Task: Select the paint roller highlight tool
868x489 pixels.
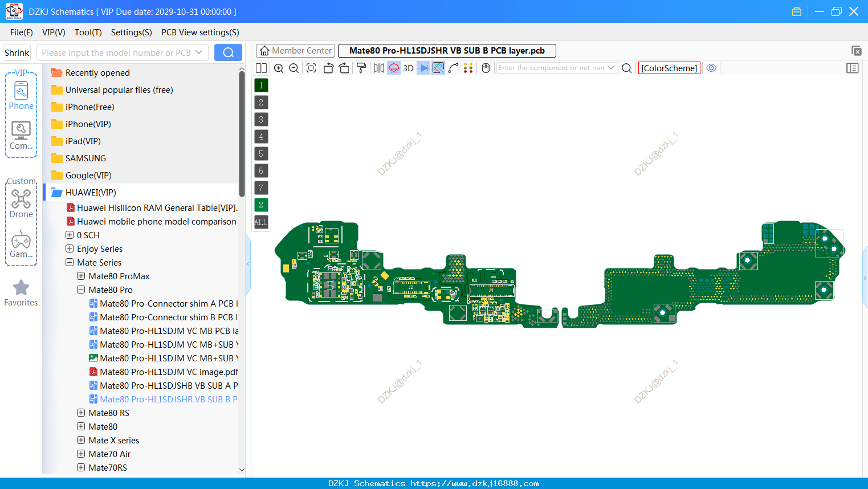Action: point(361,68)
